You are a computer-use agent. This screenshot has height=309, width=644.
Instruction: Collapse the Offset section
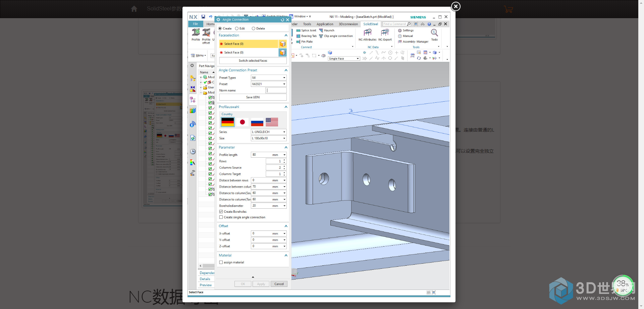point(286,226)
